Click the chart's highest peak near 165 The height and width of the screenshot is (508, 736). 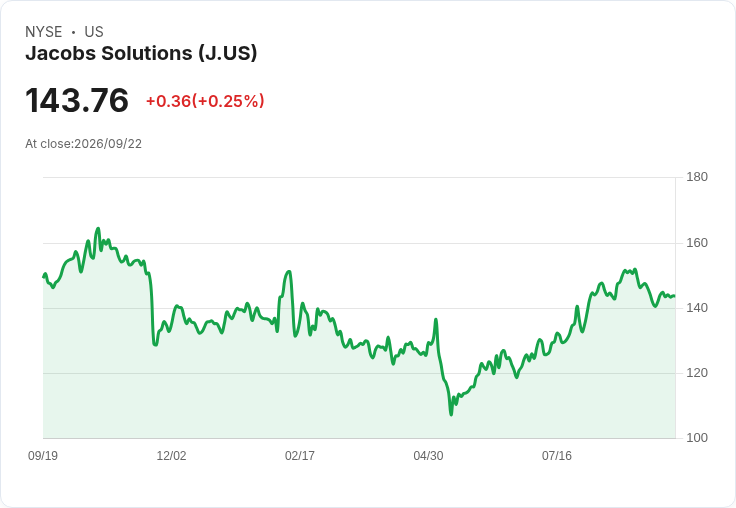[98, 229]
